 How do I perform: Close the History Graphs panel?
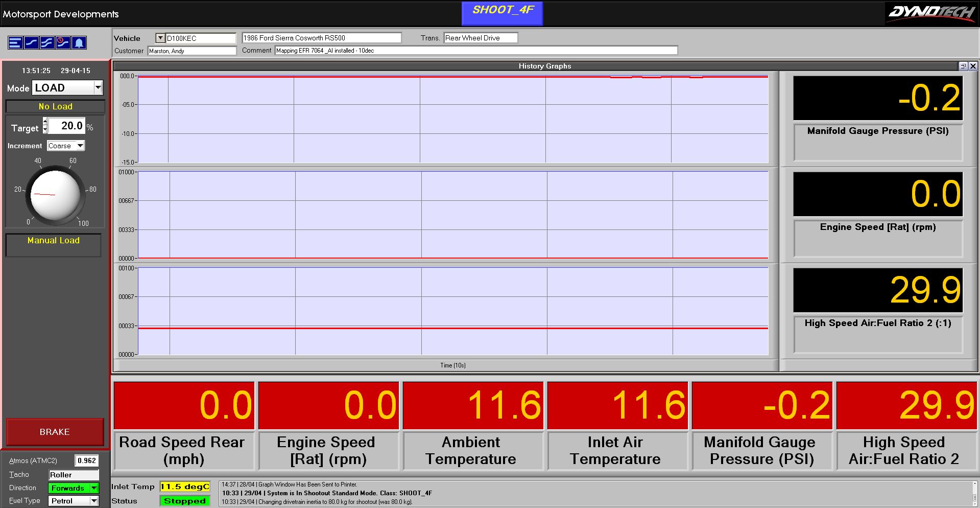point(973,66)
